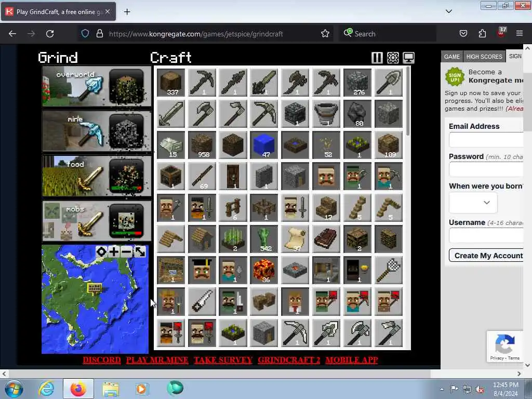Click the dirt block showing 958
The width and height of the screenshot is (532, 399).
(202, 145)
